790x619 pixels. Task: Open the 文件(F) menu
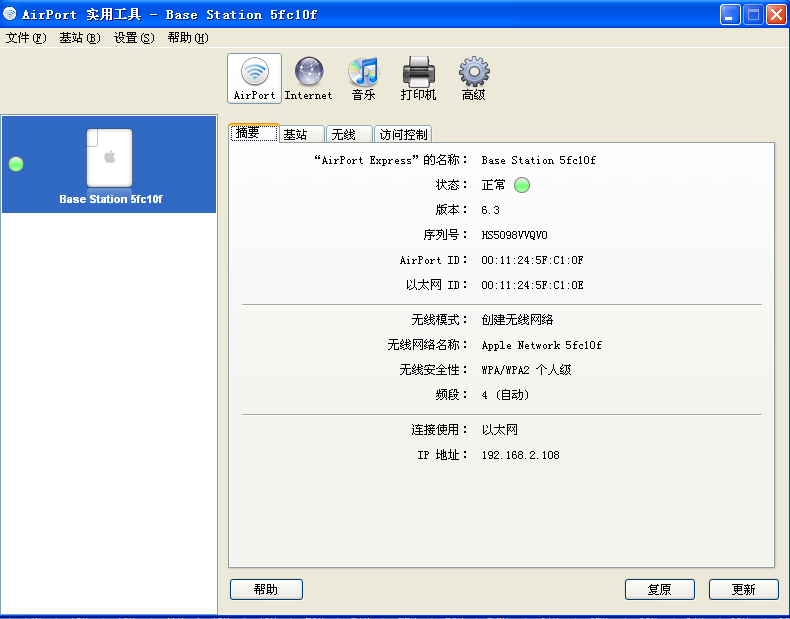[26, 38]
